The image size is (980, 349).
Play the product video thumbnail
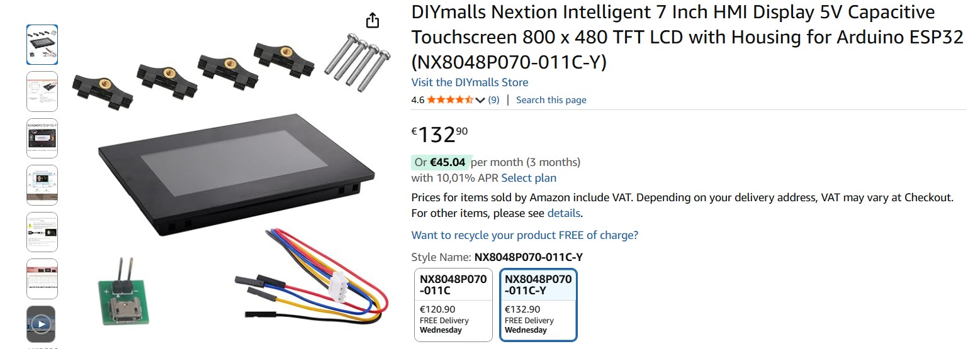point(42,324)
